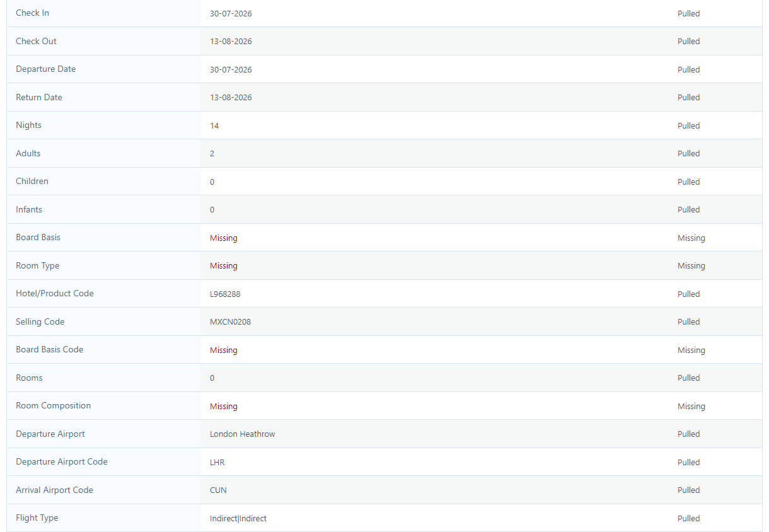Click the Pulled status in Selling Code row
The height and width of the screenshot is (532, 769).
point(689,322)
